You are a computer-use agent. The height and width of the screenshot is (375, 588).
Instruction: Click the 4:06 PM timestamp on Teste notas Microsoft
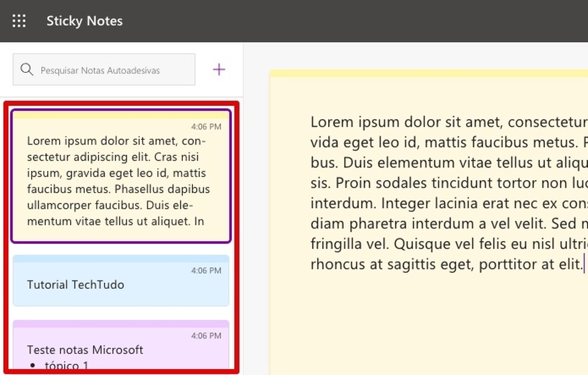click(x=207, y=336)
